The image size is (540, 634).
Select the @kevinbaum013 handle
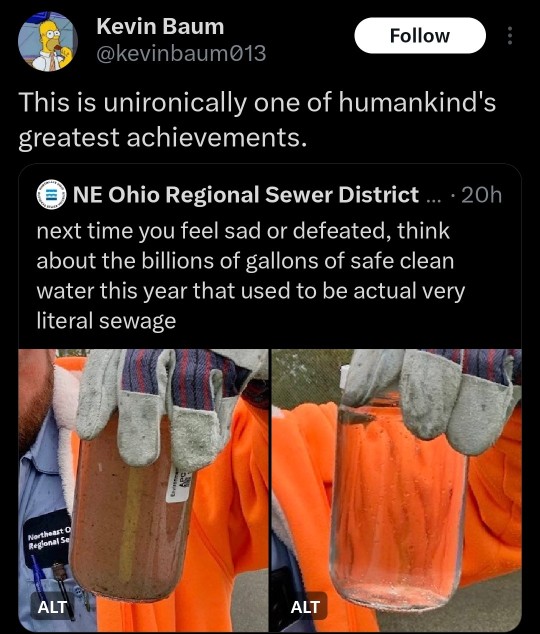click(x=181, y=53)
